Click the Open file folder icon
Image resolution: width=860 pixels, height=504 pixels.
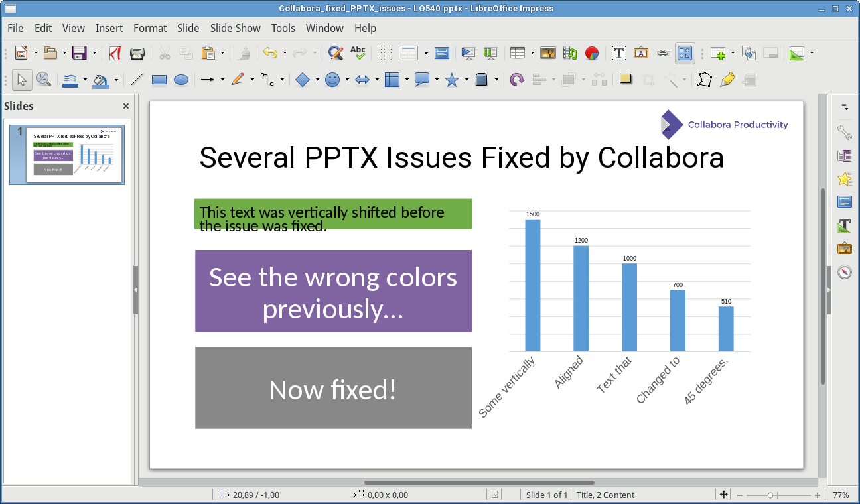coord(50,53)
